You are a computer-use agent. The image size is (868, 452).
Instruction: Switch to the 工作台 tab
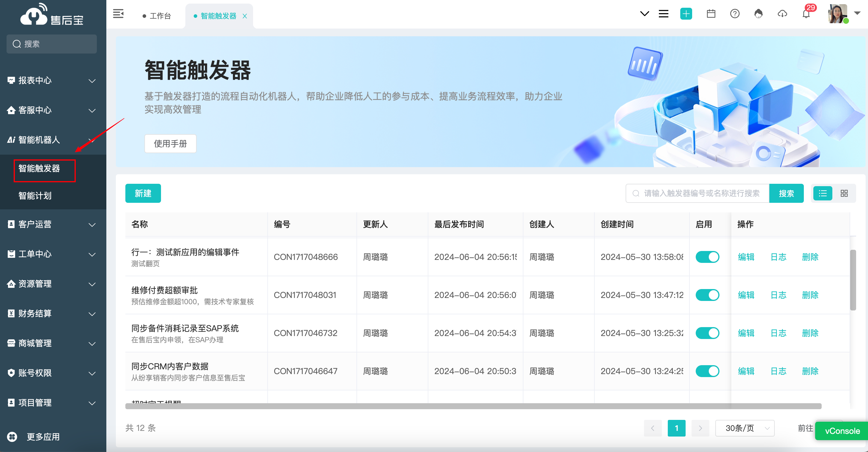tap(157, 16)
